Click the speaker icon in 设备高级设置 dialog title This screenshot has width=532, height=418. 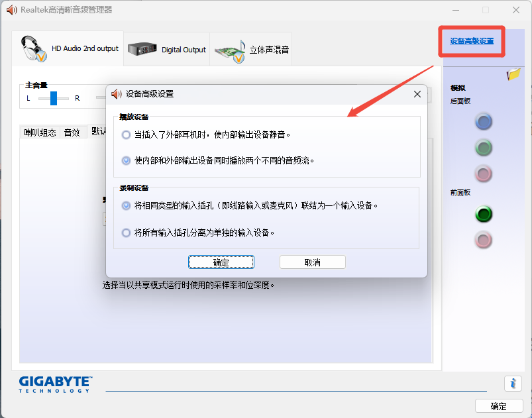(x=117, y=94)
